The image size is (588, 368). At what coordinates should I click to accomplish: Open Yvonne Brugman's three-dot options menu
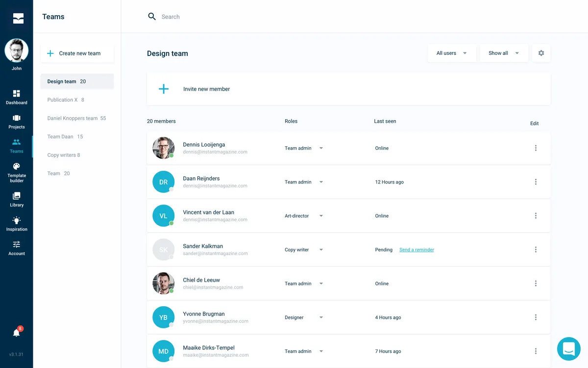pyautogui.click(x=536, y=317)
